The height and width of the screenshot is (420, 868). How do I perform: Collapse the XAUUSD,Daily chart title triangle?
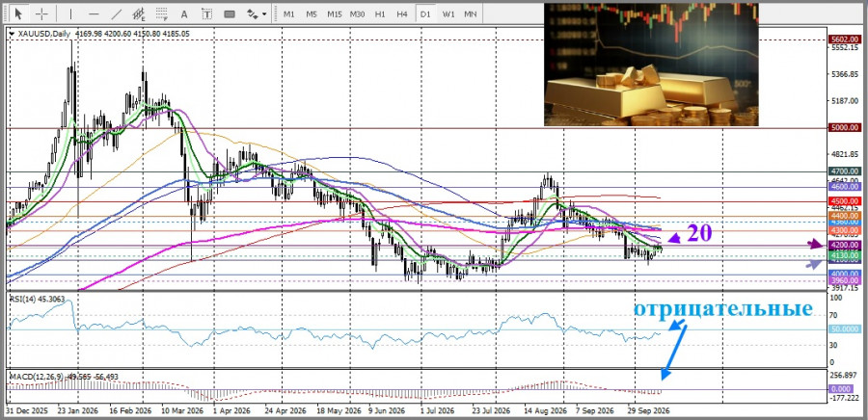point(12,35)
